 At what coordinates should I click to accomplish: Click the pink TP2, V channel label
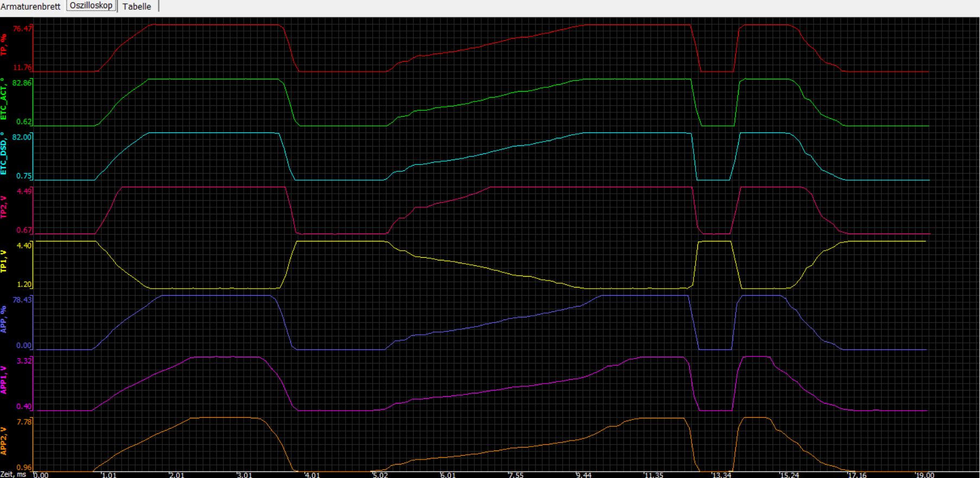coord(4,207)
